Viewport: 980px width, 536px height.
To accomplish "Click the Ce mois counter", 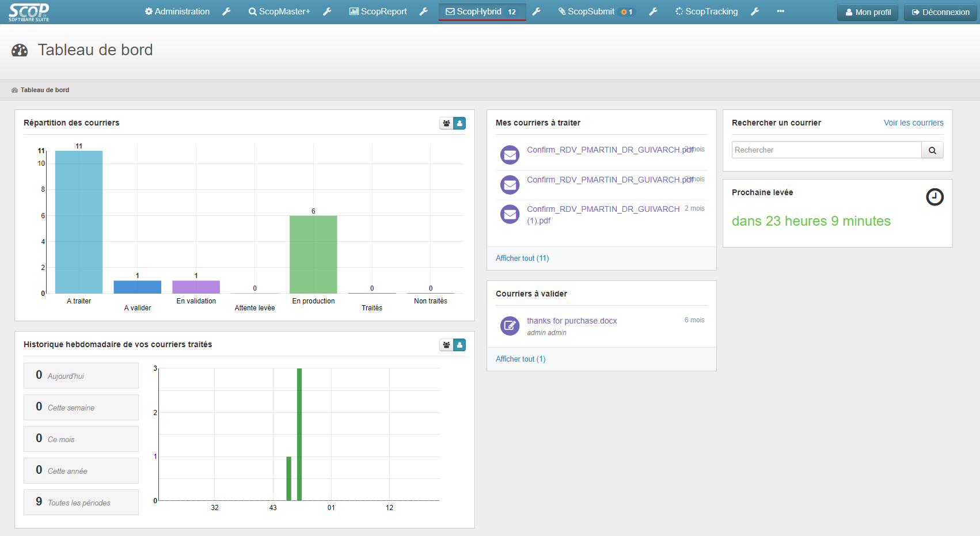I will click(81, 439).
